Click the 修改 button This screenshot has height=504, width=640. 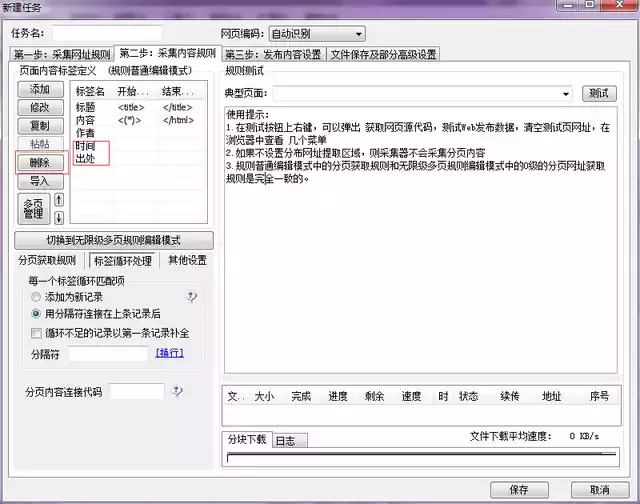click(40, 108)
